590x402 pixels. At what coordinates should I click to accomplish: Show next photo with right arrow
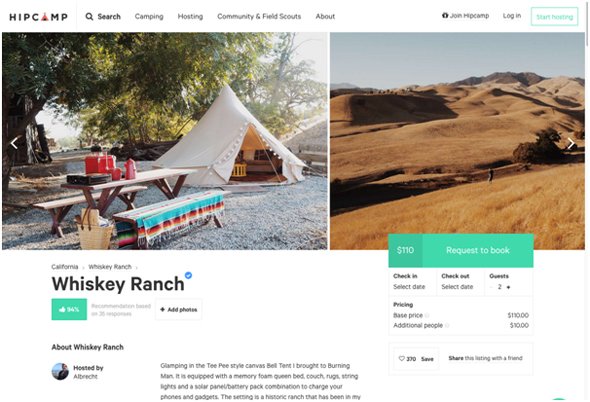(x=571, y=143)
